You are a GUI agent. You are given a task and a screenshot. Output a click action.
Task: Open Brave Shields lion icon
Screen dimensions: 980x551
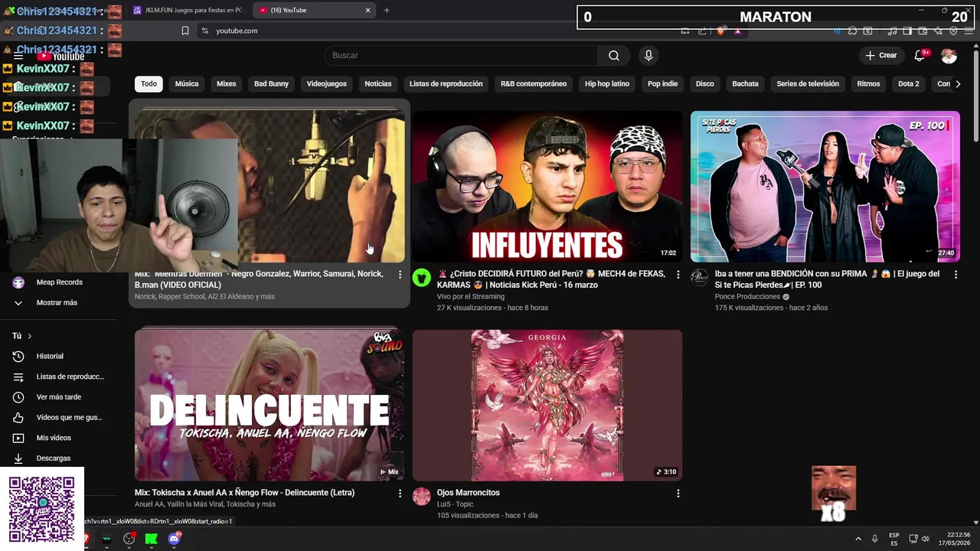point(720,31)
